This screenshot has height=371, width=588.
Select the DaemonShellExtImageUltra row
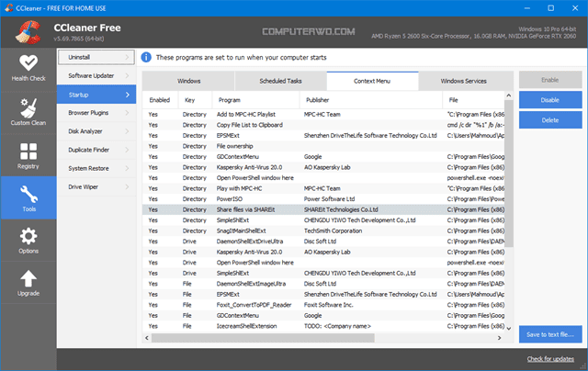323,284
